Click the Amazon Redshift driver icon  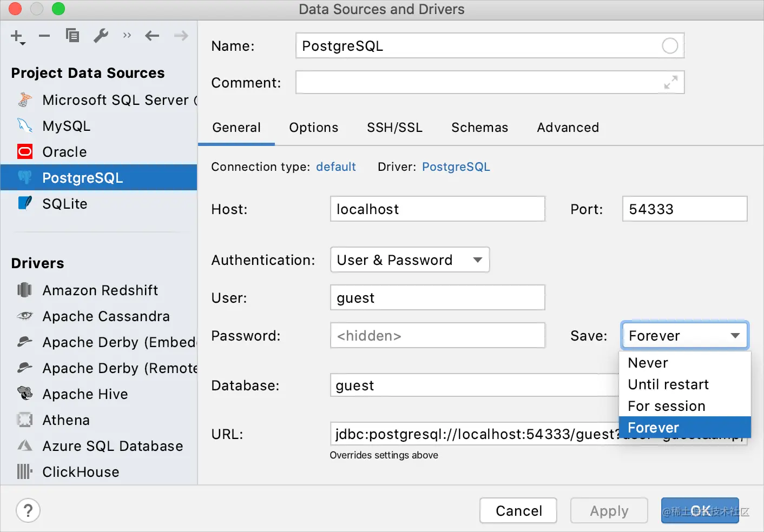point(25,290)
